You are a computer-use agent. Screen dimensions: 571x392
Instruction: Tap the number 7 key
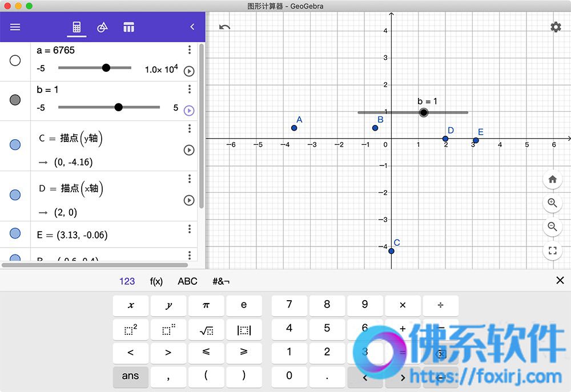coord(289,305)
